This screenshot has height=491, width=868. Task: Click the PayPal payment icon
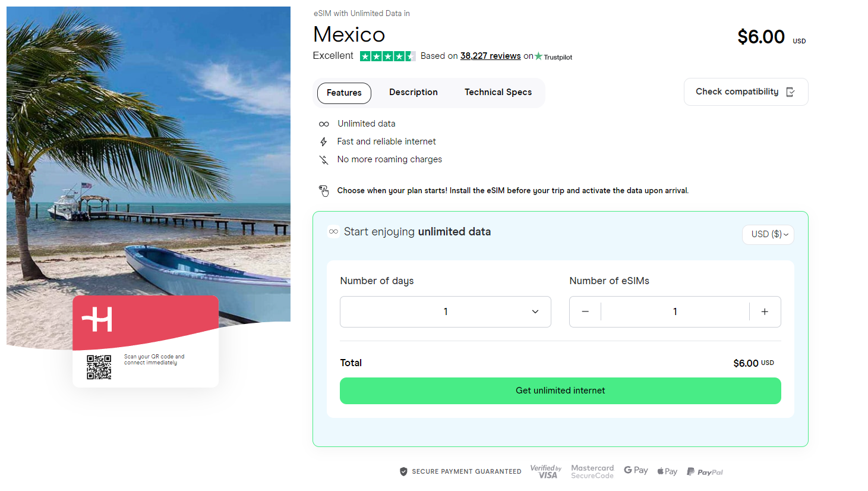pyautogui.click(x=705, y=471)
